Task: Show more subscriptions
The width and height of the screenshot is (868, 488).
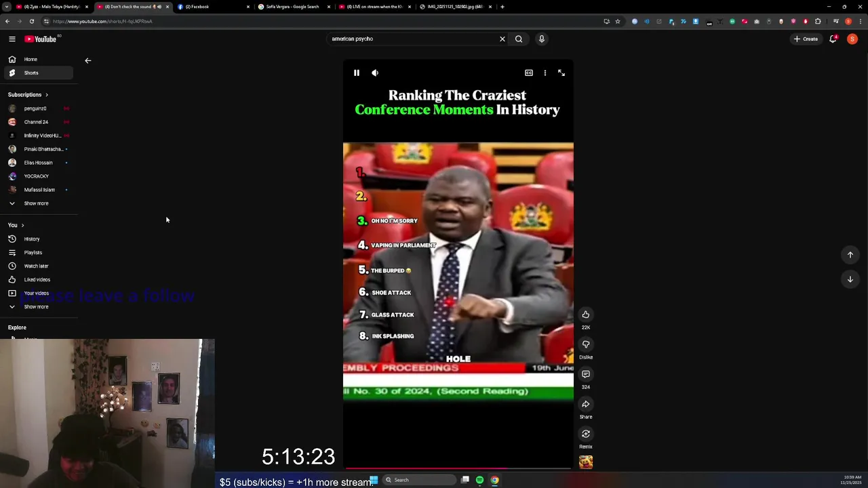Action: click(38, 203)
